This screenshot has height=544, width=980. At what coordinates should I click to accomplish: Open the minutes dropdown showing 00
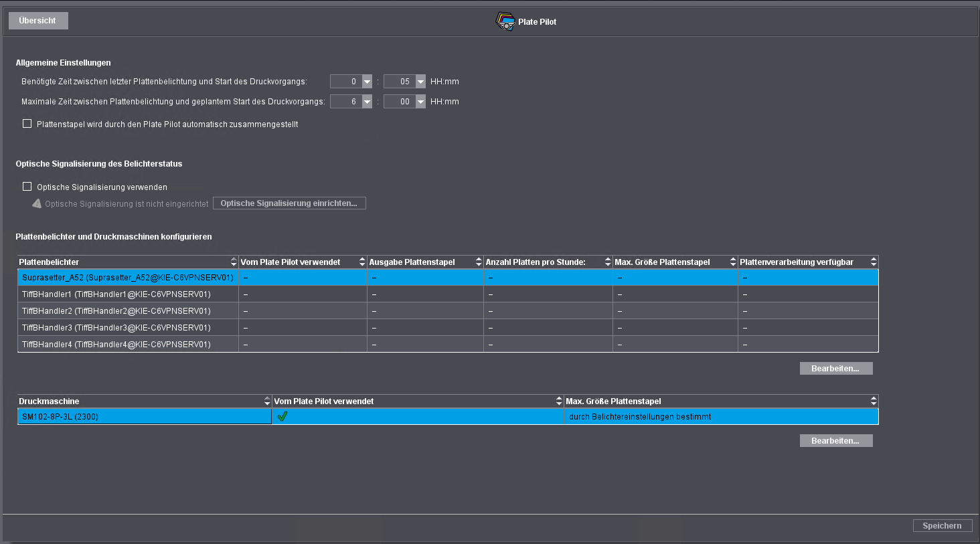click(x=420, y=102)
